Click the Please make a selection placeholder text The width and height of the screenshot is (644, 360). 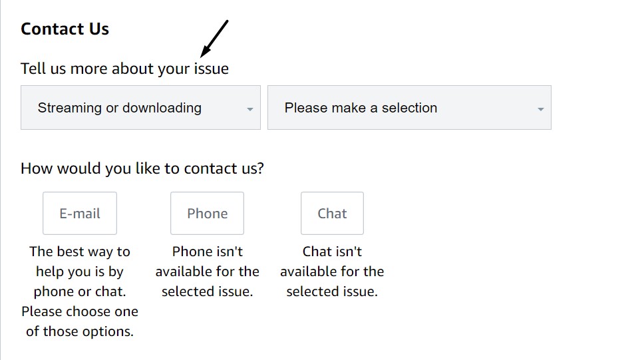361,108
